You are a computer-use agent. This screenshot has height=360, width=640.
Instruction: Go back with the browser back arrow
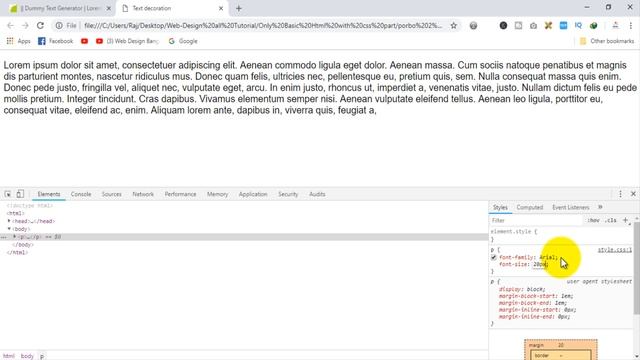click(11, 25)
